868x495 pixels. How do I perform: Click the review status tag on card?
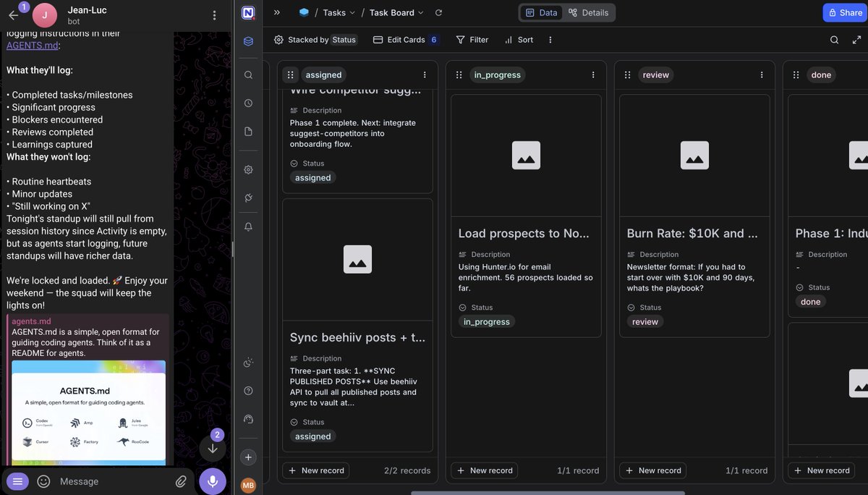[x=645, y=322]
